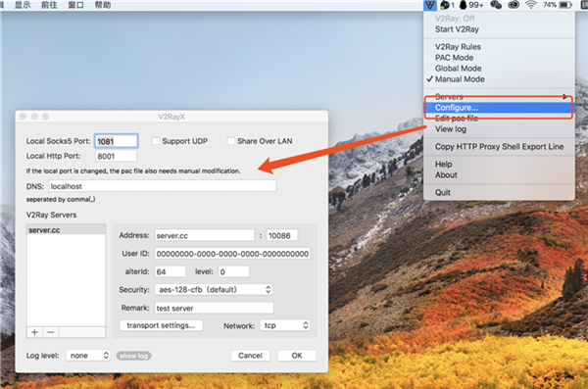Click the notification bell icon showing 99+
The image size is (588, 389).
pyautogui.click(x=471, y=5)
